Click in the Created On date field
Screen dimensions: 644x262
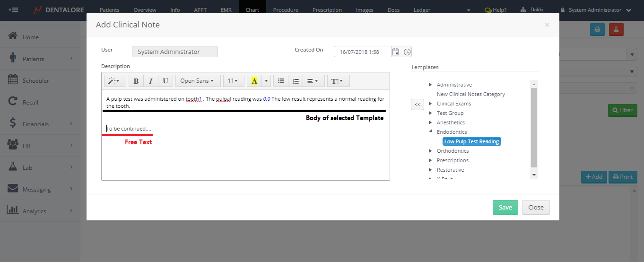[x=363, y=52]
